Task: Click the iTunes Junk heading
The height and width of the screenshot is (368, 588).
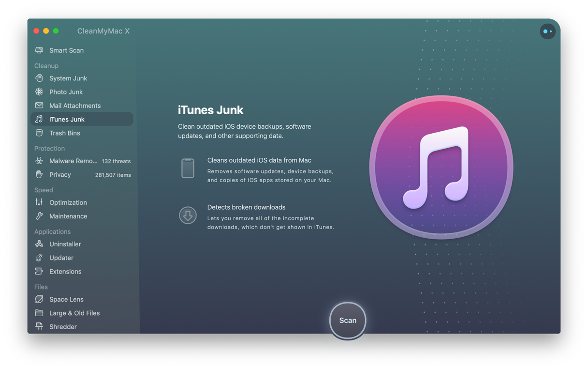Action: 210,110
